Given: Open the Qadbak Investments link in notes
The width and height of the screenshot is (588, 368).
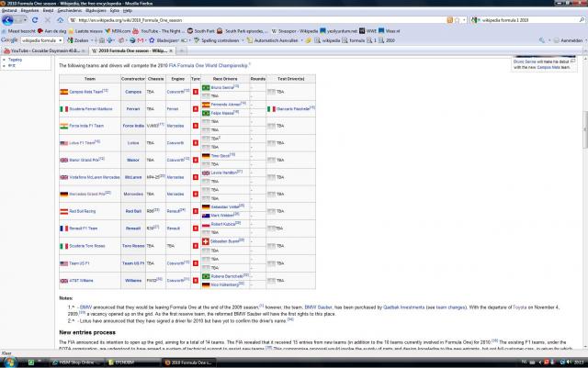Looking at the screenshot, I should tap(404, 307).
